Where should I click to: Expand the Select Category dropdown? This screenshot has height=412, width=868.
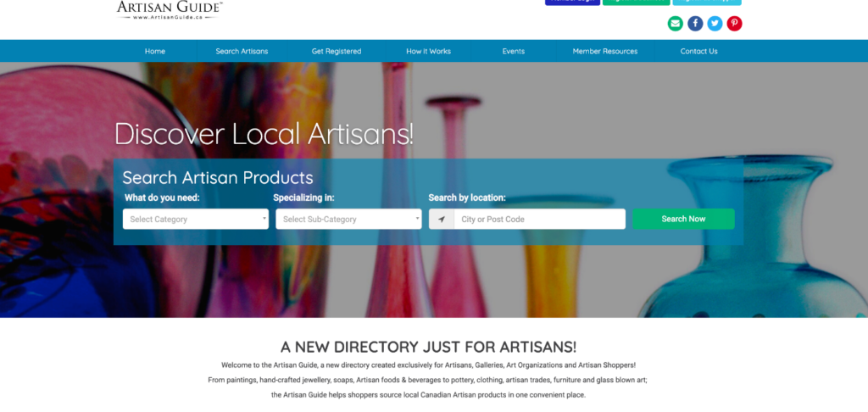click(196, 220)
